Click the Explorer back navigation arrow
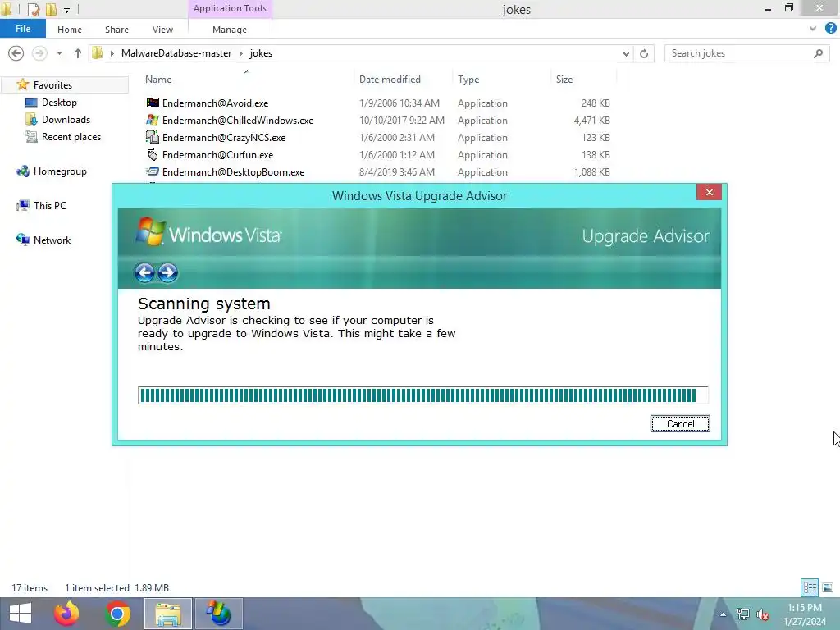Screen dimensions: 840x630 click(x=16, y=53)
